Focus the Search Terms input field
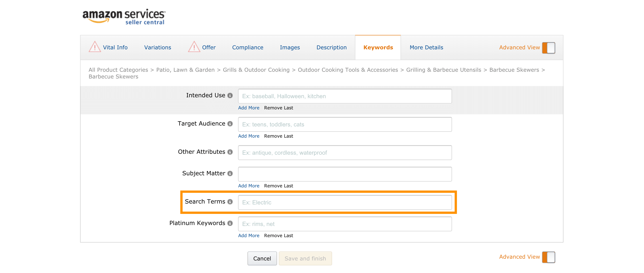The height and width of the screenshot is (273, 644). (x=345, y=202)
